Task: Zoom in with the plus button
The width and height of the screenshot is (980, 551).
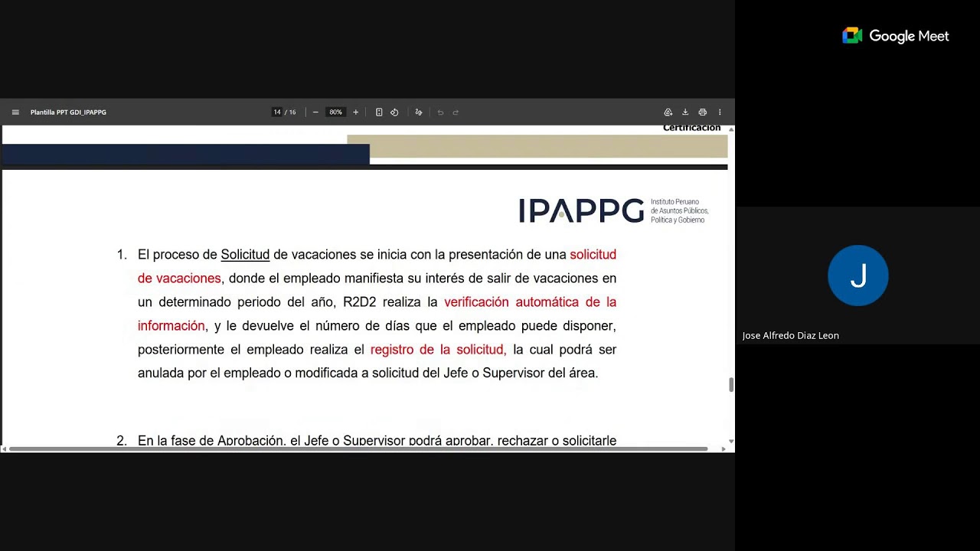Action: coord(355,112)
